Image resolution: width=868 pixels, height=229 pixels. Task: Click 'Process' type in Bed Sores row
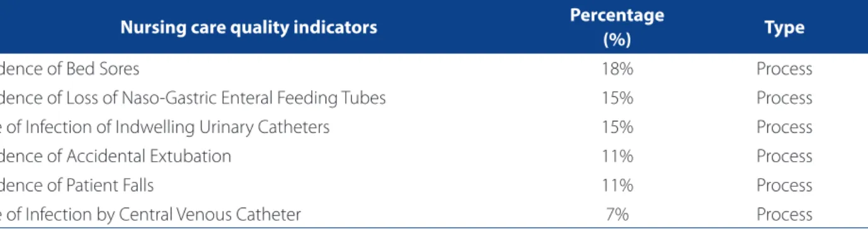[784, 69]
